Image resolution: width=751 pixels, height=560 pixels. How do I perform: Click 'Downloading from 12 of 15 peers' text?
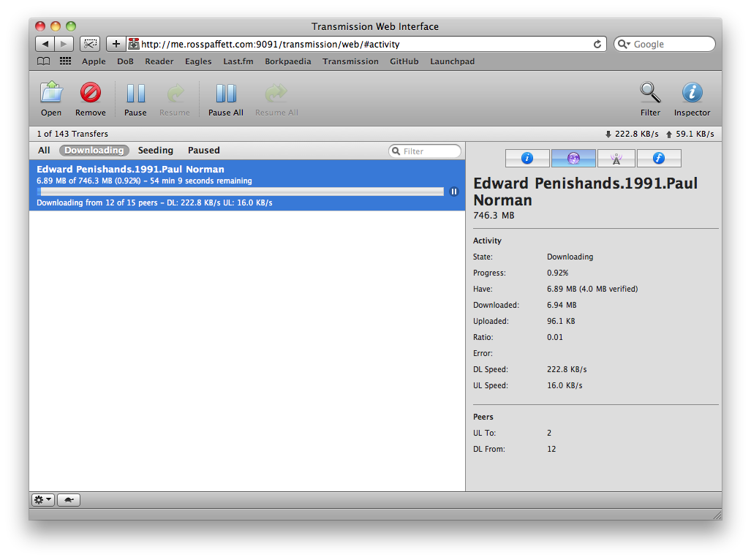click(97, 203)
